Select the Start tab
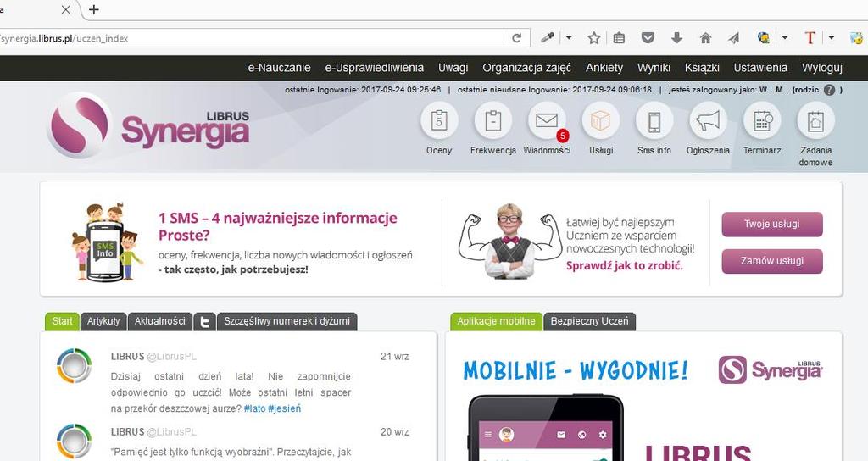Screen dimensions: 868x461 [x=62, y=321]
